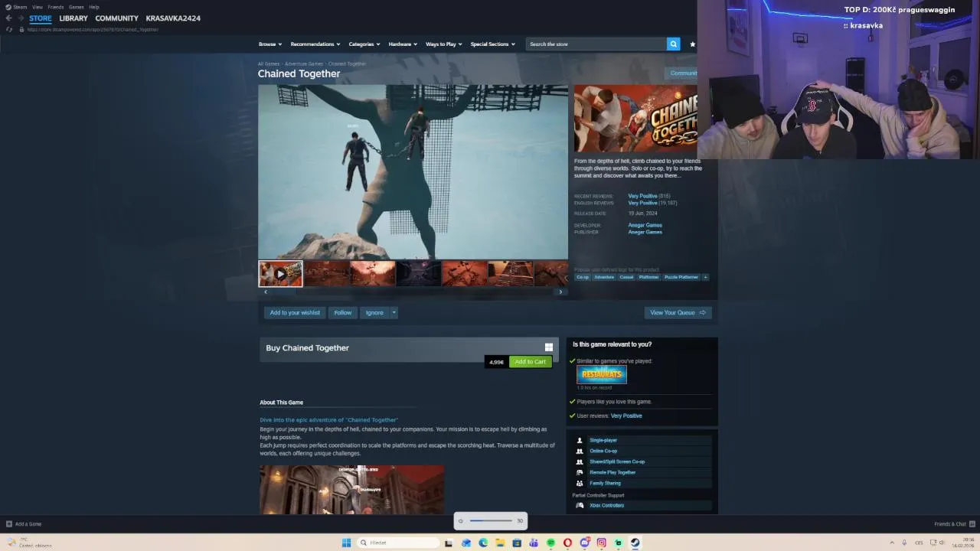Click the Steam icon in the taskbar
This screenshot has width=980, height=551.
(635, 543)
